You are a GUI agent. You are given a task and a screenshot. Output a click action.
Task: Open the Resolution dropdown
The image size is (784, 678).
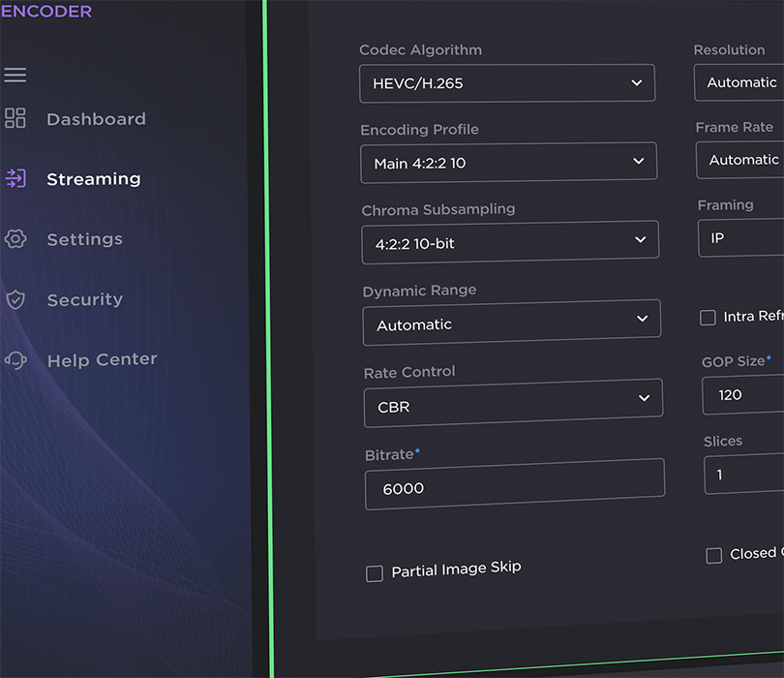[740, 83]
